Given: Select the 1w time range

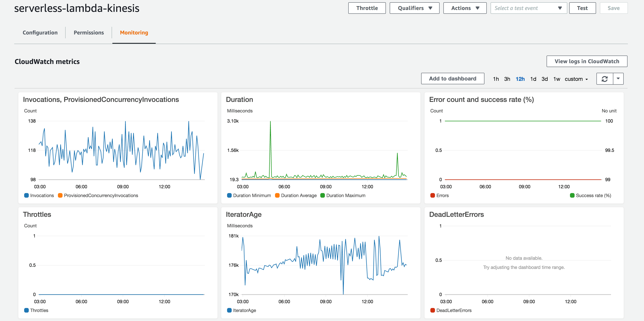Looking at the screenshot, I should click(x=557, y=79).
